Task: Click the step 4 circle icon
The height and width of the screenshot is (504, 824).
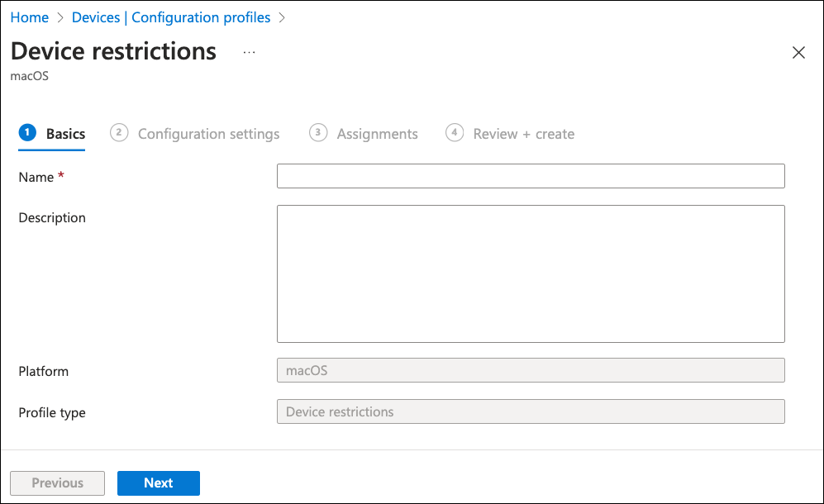Action: click(455, 133)
